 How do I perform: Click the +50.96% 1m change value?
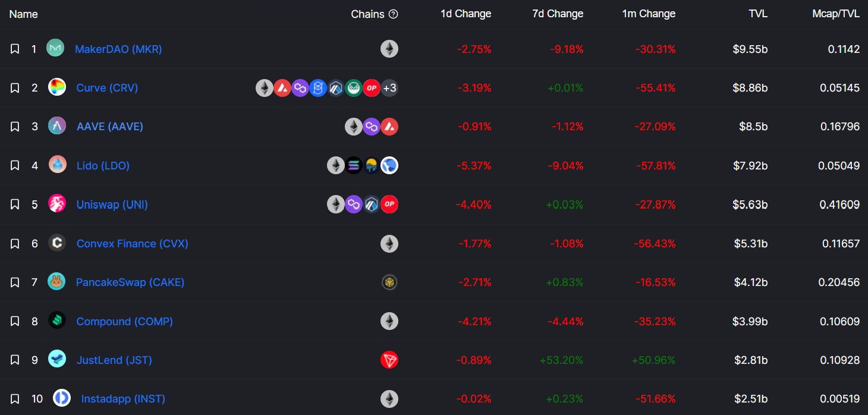653,360
